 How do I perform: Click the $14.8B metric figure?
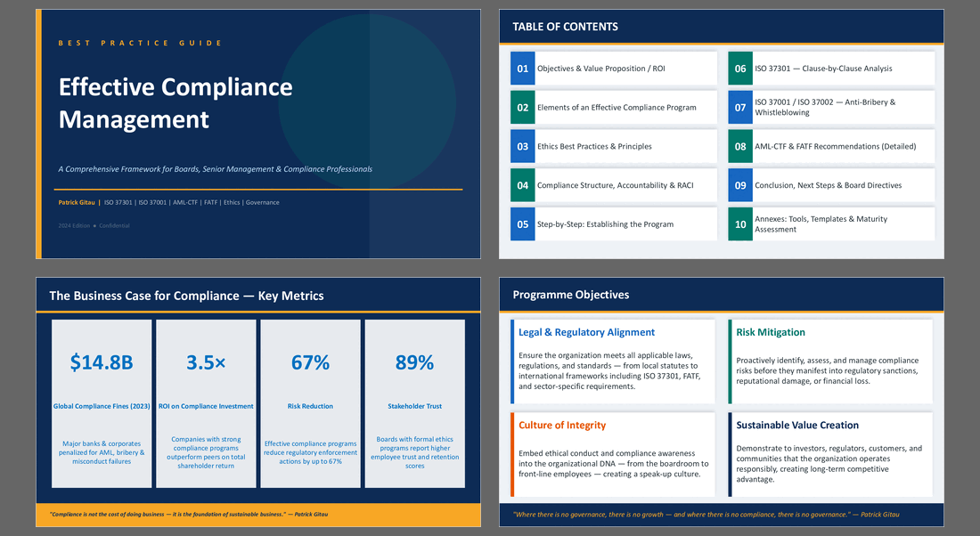point(101,362)
